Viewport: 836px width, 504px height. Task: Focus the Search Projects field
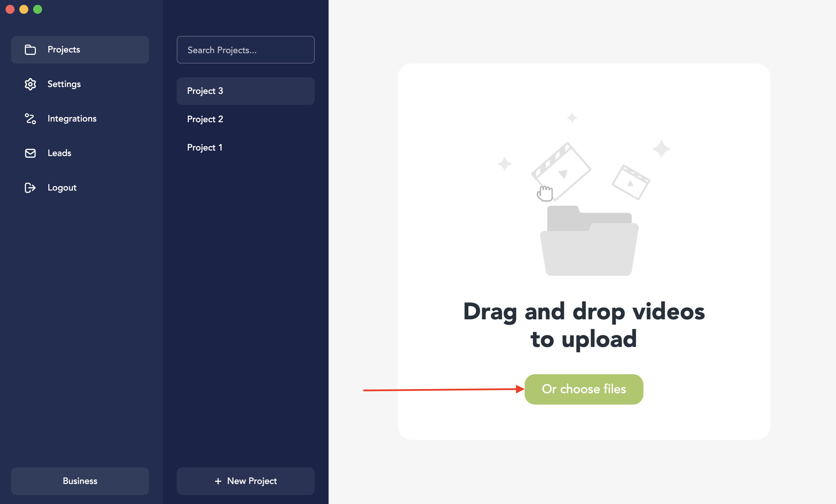(x=246, y=50)
